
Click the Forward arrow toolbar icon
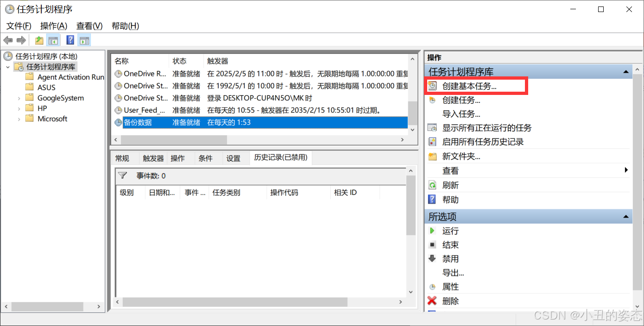pyautogui.click(x=21, y=40)
